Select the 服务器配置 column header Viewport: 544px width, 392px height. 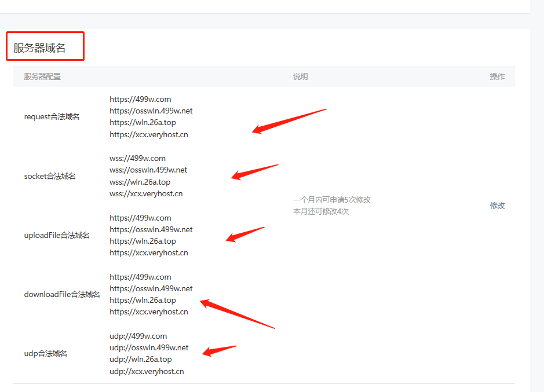coord(42,76)
